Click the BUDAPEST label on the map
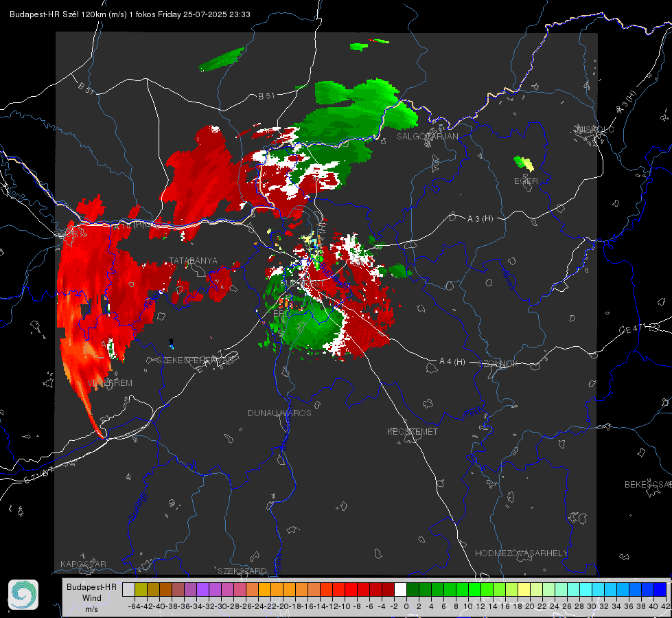 tap(302, 284)
